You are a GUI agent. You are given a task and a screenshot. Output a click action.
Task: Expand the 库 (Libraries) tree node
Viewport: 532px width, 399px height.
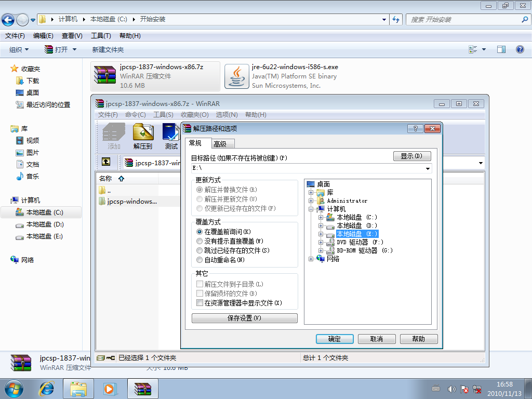(x=311, y=193)
